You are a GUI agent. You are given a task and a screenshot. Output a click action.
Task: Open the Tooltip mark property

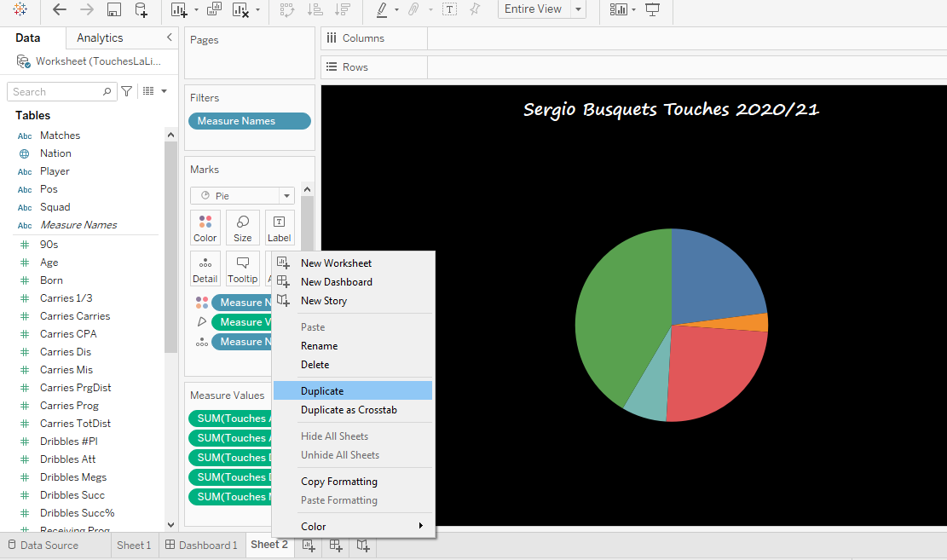[242, 268]
